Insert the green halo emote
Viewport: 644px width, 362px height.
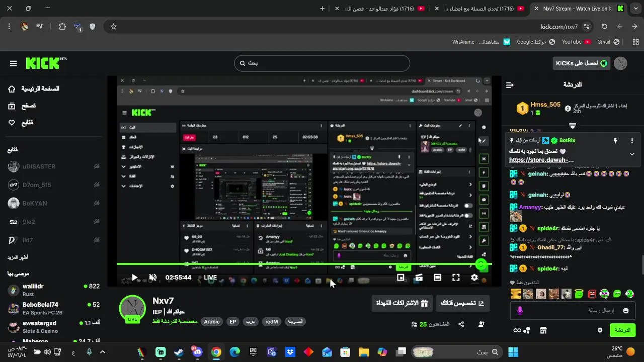point(579,294)
